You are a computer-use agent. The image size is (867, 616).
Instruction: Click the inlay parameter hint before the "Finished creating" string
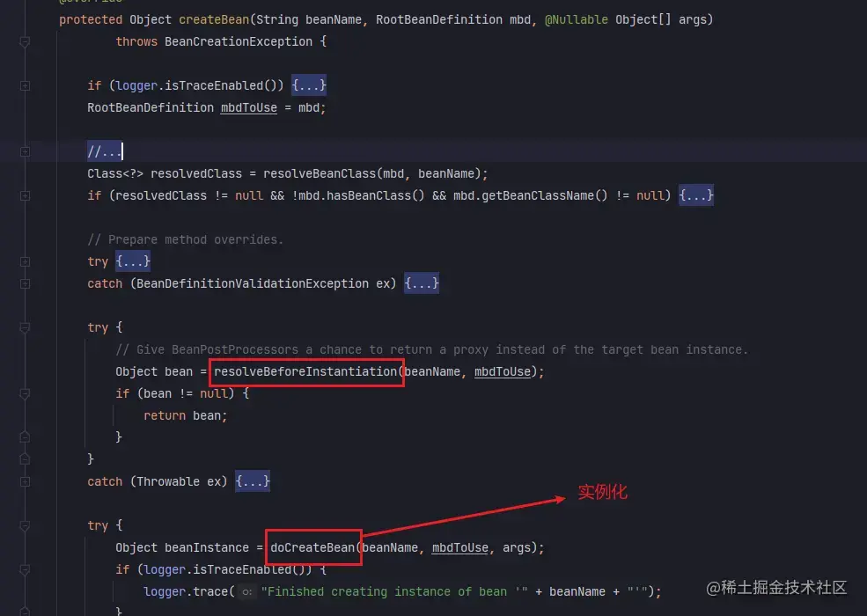pos(247,591)
